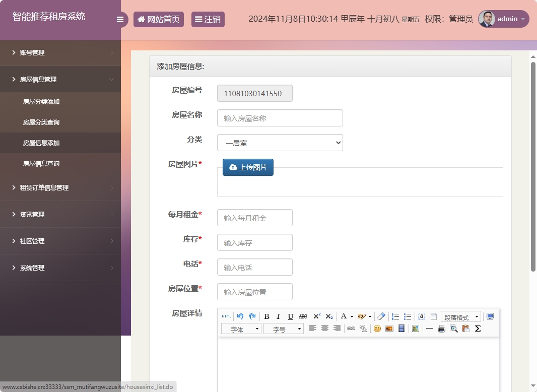
Task: Open 房屋信息查询 in sidebar
Action: click(x=41, y=164)
